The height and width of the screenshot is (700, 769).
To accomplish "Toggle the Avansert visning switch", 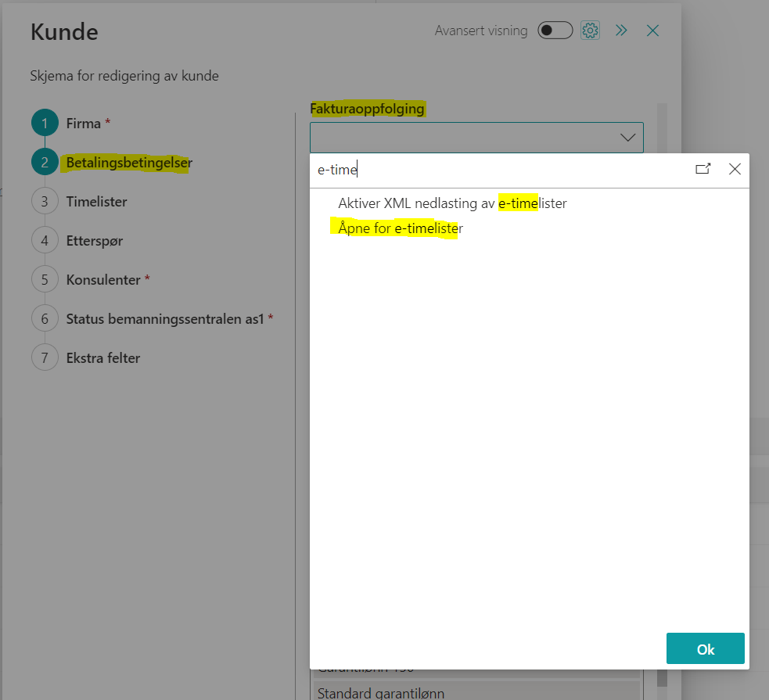I will pyautogui.click(x=555, y=31).
